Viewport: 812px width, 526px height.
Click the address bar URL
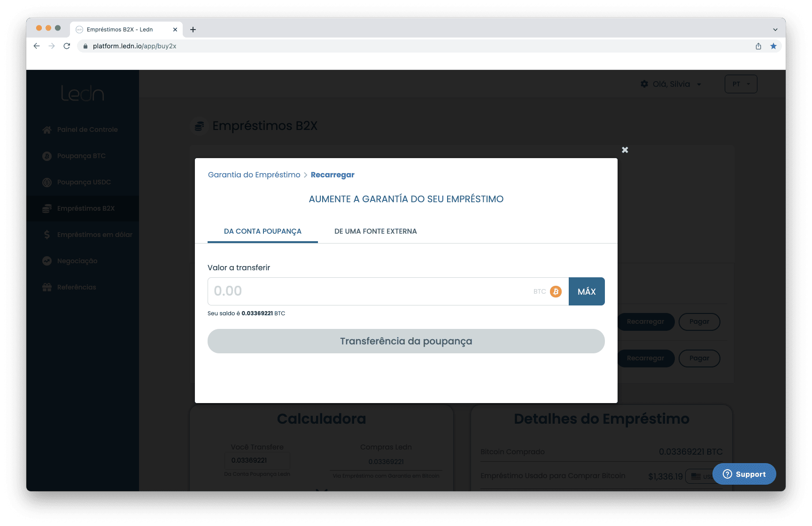tap(134, 46)
